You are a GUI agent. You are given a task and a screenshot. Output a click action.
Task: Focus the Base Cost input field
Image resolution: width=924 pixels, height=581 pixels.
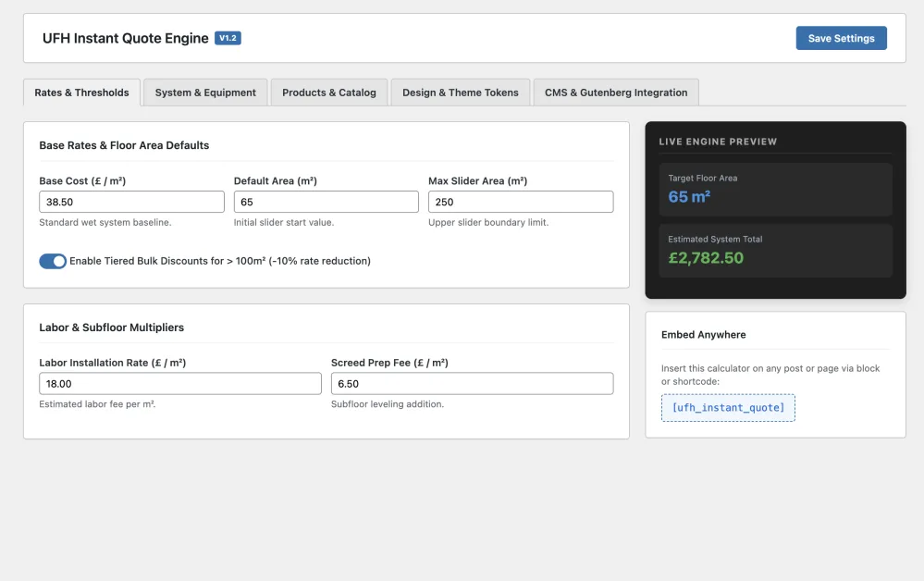(x=131, y=202)
